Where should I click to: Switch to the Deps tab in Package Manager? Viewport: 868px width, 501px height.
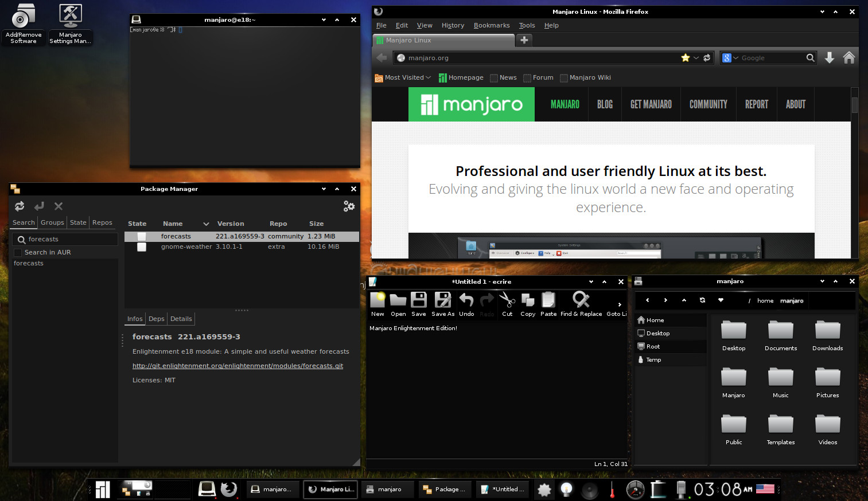[156, 319]
